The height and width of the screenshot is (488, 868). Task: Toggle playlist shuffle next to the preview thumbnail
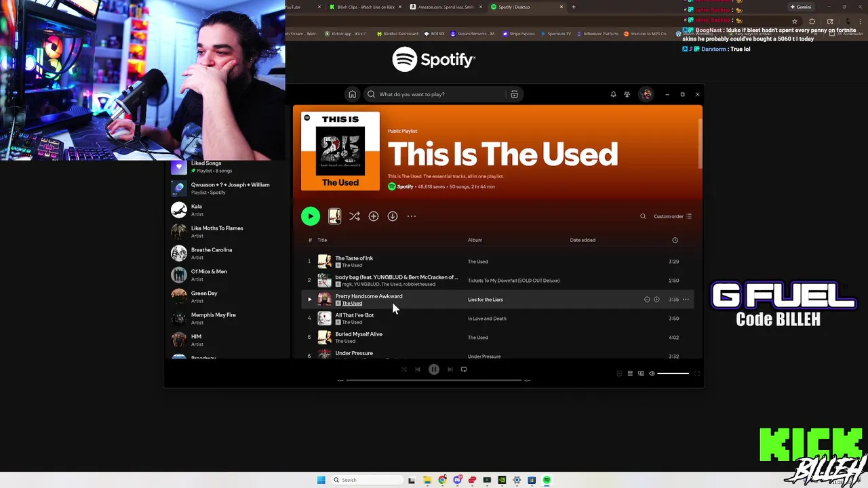pyautogui.click(x=354, y=216)
